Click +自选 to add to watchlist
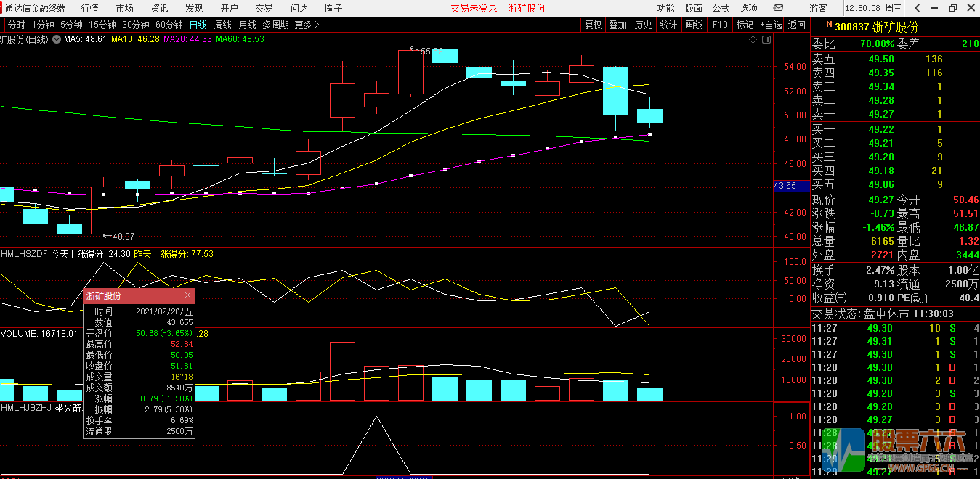The image size is (980, 479). [772, 25]
